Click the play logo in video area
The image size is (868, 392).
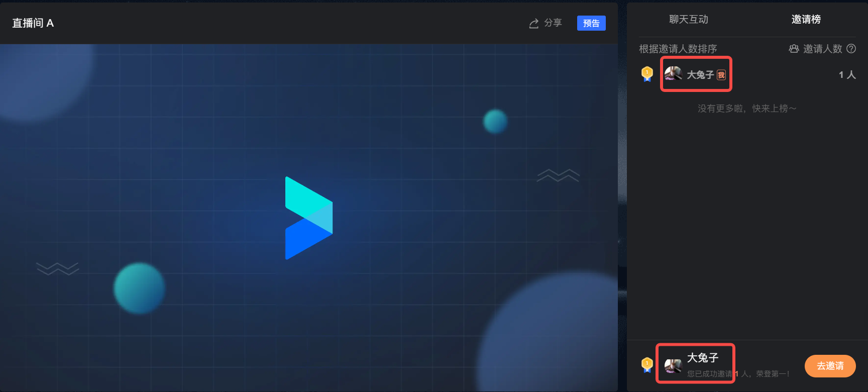309,218
